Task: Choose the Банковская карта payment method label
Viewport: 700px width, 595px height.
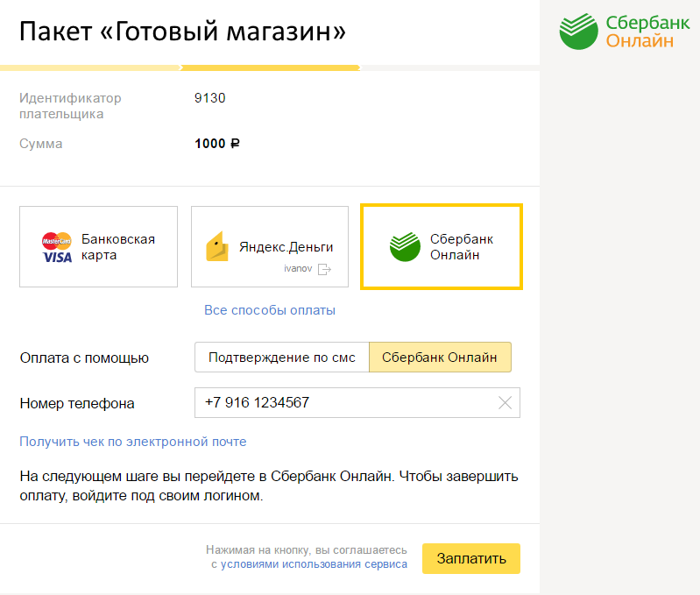Action: pos(117,247)
